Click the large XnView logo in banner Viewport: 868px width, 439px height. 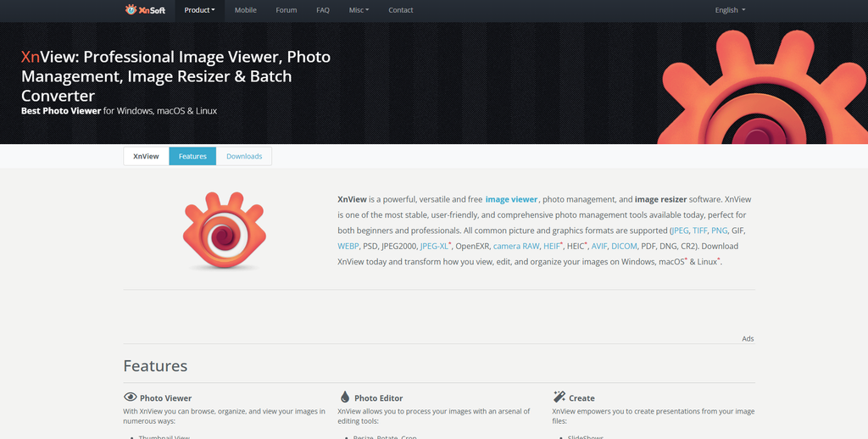tap(763, 87)
